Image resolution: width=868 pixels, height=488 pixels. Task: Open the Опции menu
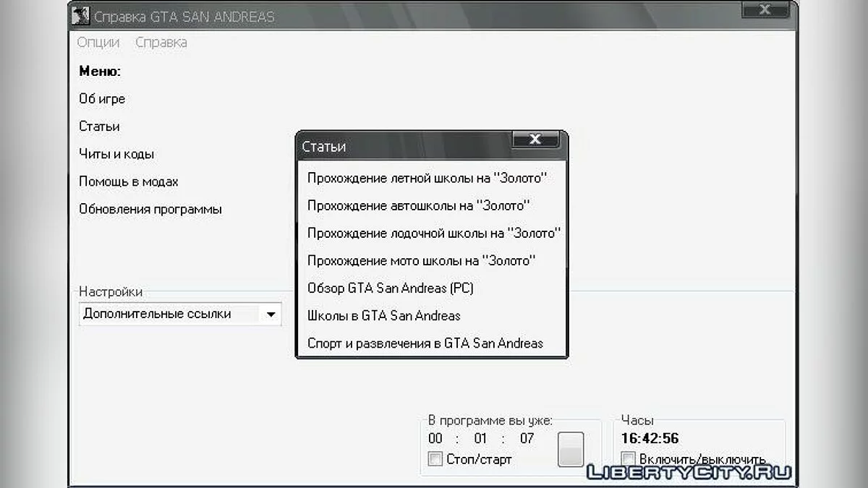coord(98,42)
